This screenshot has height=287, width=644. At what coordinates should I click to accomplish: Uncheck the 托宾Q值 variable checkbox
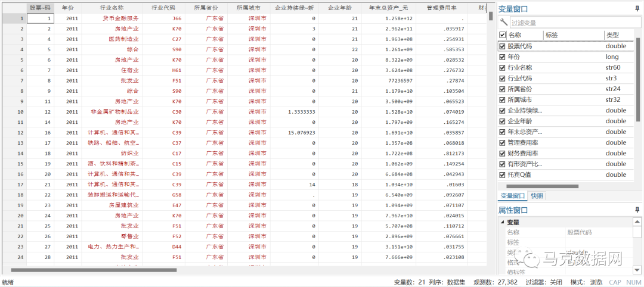(x=502, y=174)
